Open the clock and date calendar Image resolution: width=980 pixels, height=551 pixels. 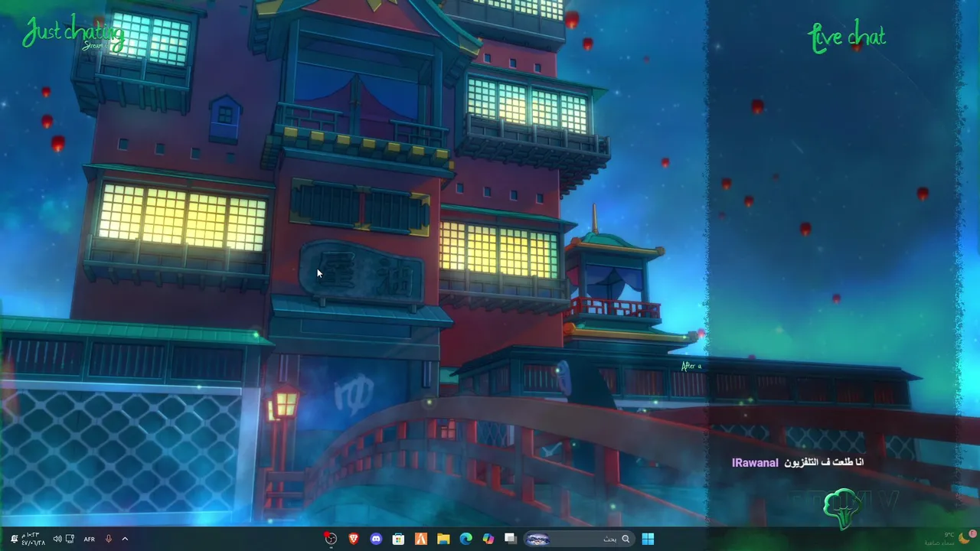pos(34,539)
